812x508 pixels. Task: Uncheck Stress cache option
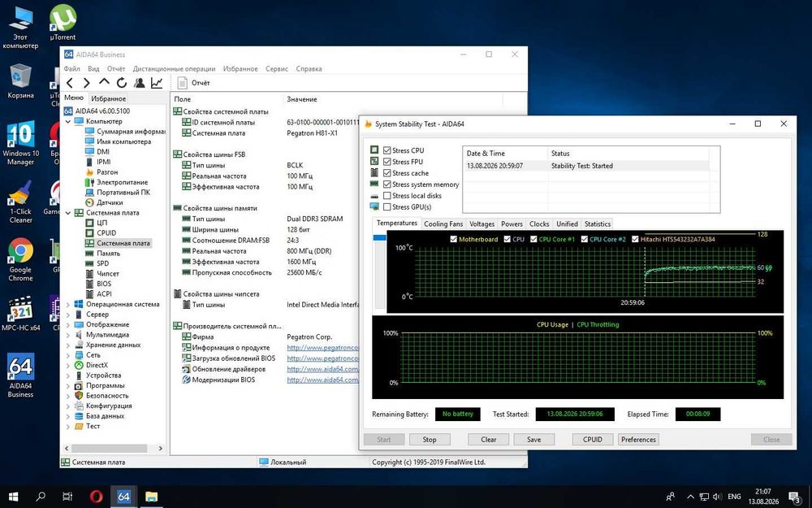[387, 173]
